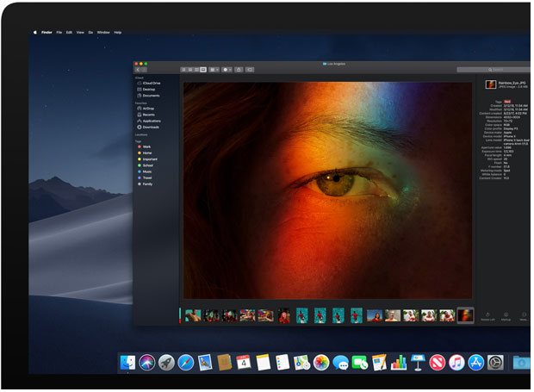This screenshot has width=534, height=392.
Task: Select the red Work tag
Action: pyautogui.click(x=145, y=146)
